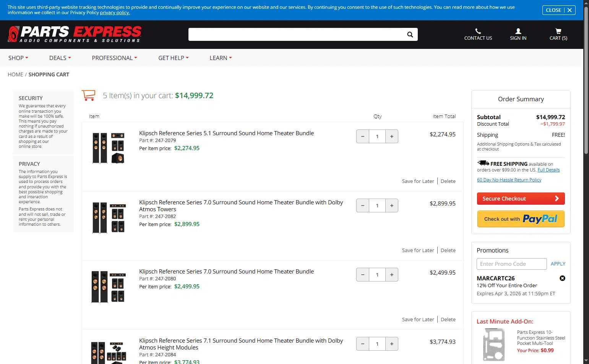The height and width of the screenshot is (364, 589).
Task: Click the cart total $14,999.72 heading
Action: tap(194, 95)
